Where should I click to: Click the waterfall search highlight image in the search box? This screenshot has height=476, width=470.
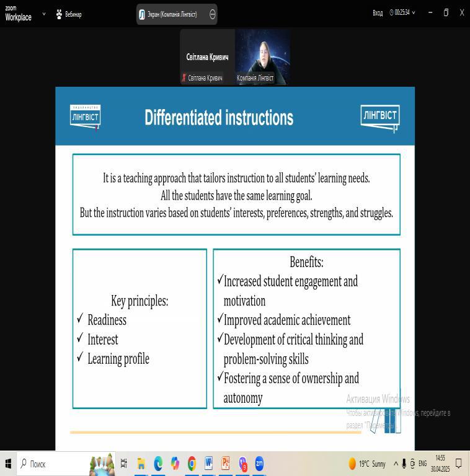pyautogui.click(x=102, y=464)
